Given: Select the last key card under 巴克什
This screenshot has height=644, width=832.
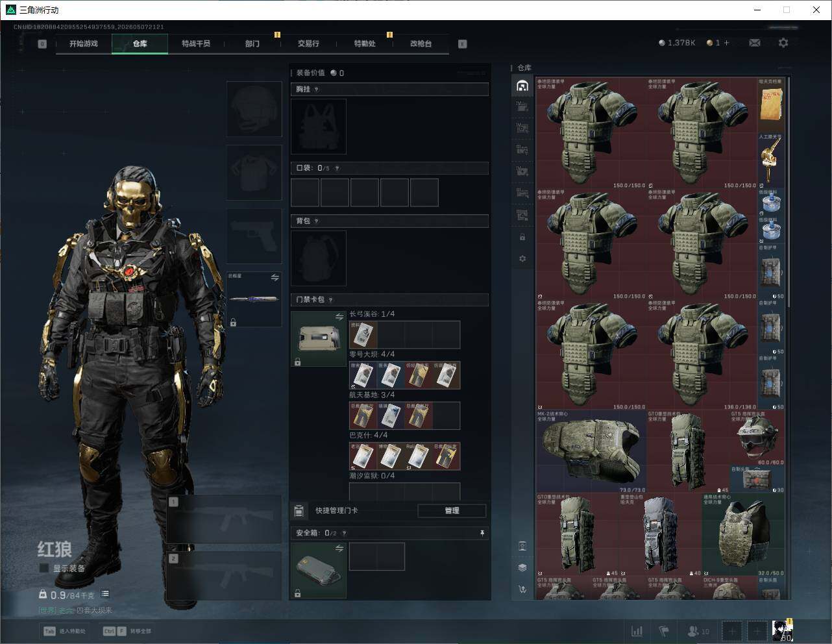Looking at the screenshot, I should 447,456.
